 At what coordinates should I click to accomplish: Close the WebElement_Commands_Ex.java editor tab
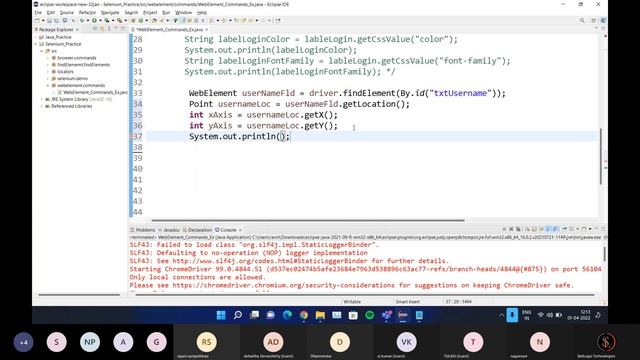(207, 29)
